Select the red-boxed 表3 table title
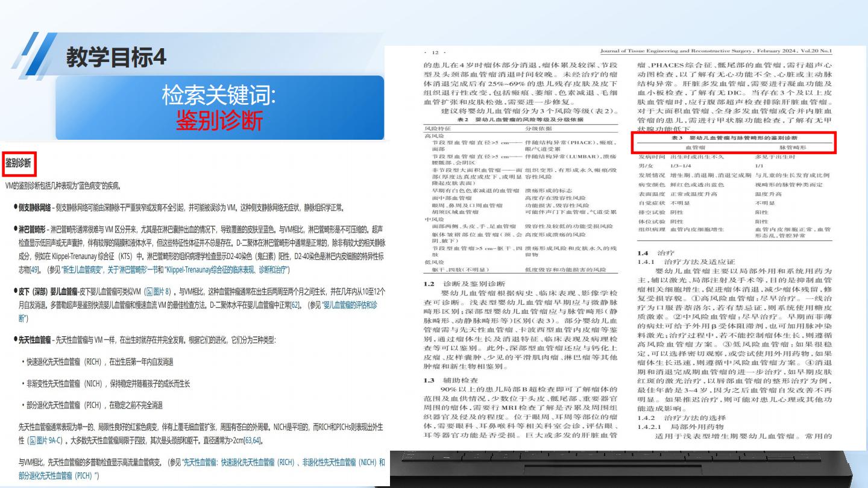This screenshot has height=488, width=868. tap(731, 138)
